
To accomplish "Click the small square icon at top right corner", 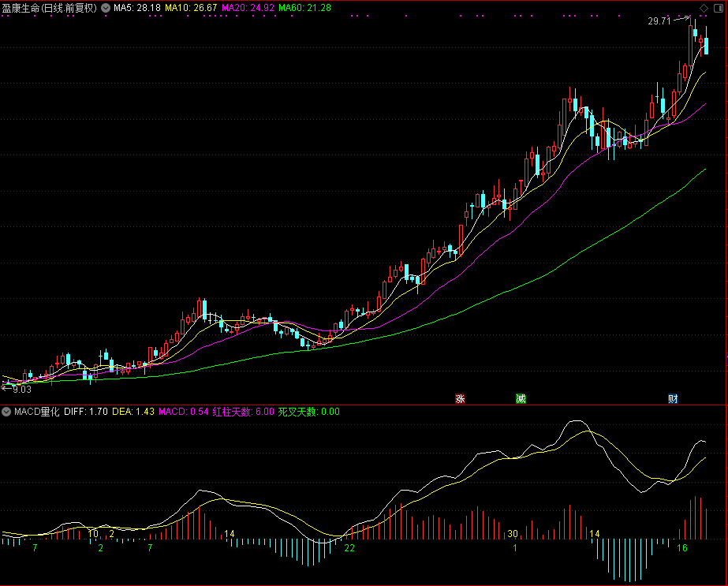I will tap(718, 8).
